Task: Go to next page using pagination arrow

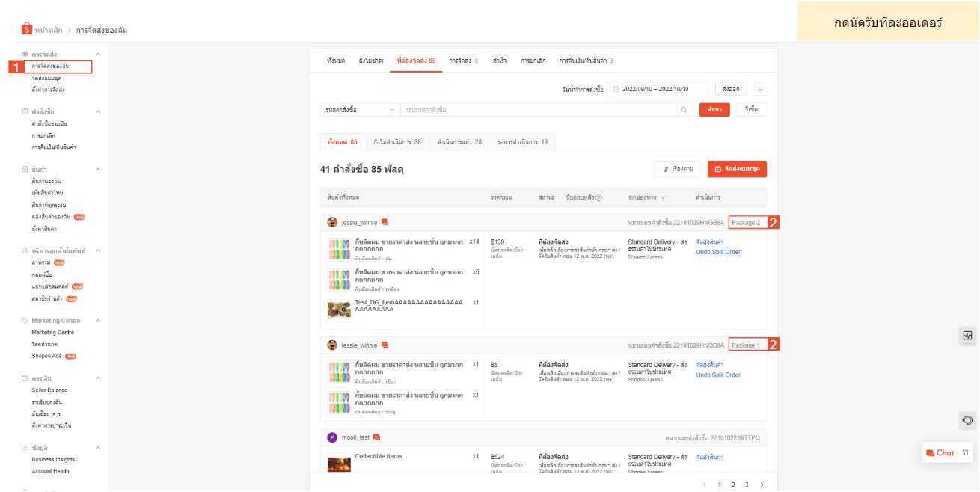Action: (762, 485)
